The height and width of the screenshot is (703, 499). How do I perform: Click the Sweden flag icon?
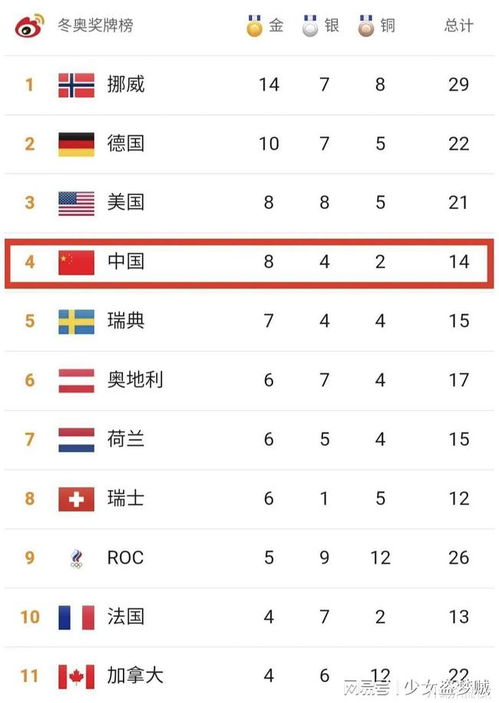pyautogui.click(x=76, y=321)
